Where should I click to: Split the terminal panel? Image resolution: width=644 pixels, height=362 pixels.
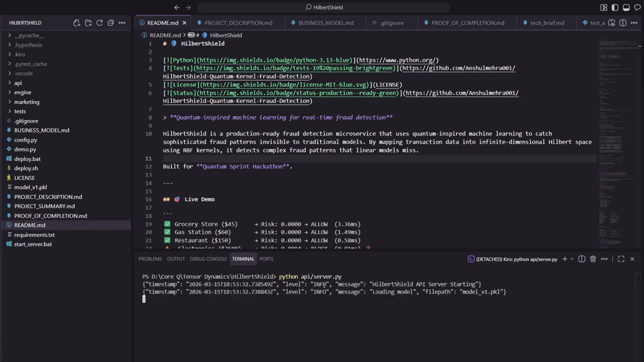coord(582,259)
